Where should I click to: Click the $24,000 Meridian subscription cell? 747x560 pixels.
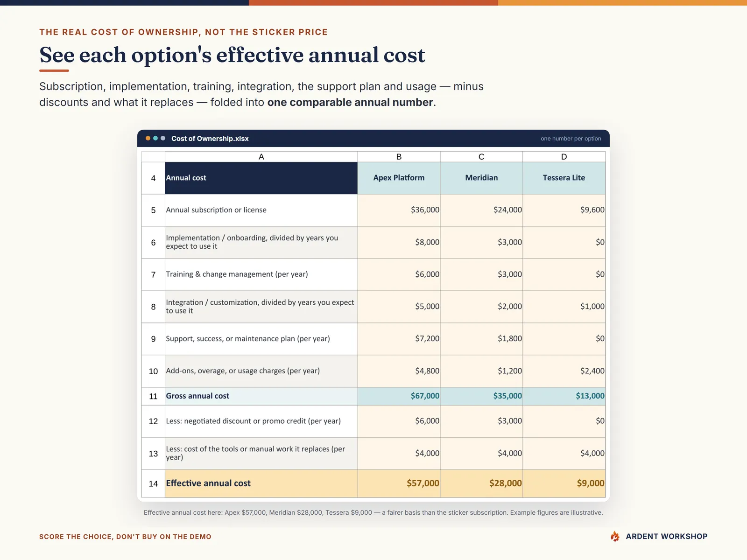pos(481,210)
